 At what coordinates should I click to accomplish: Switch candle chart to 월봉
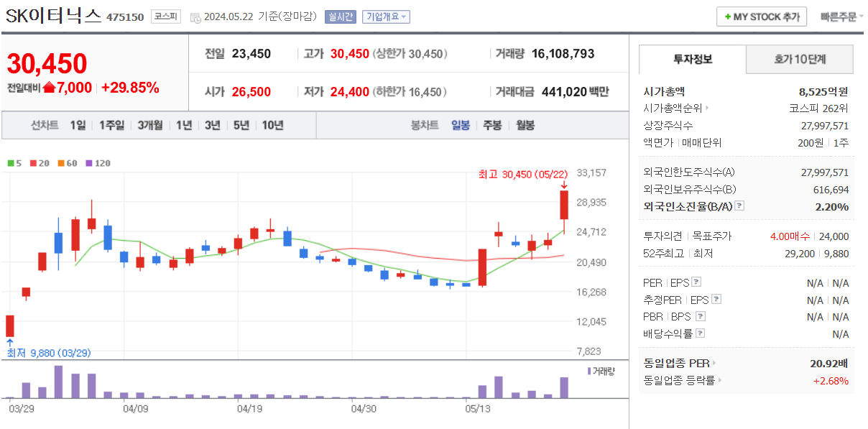[525, 125]
